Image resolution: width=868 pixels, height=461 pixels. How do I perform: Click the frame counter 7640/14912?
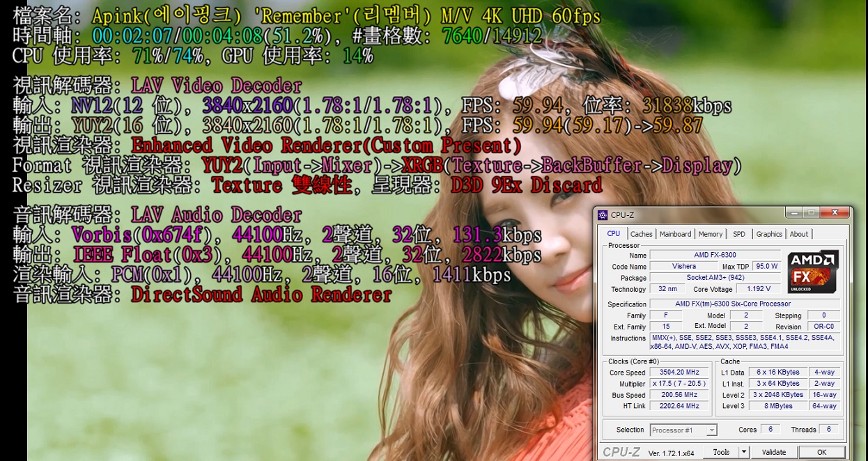coord(493,36)
